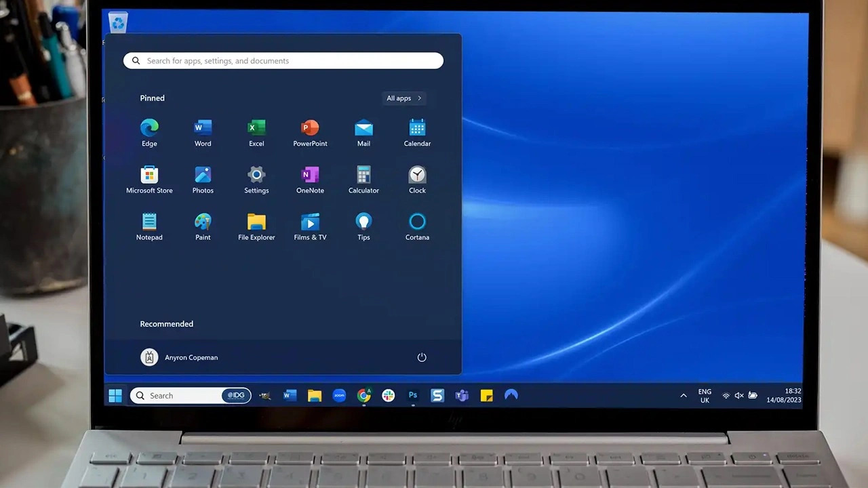Launch Films & TV
Image resolution: width=868 pixels, height=488 pixels.
(x=310, y=226)
